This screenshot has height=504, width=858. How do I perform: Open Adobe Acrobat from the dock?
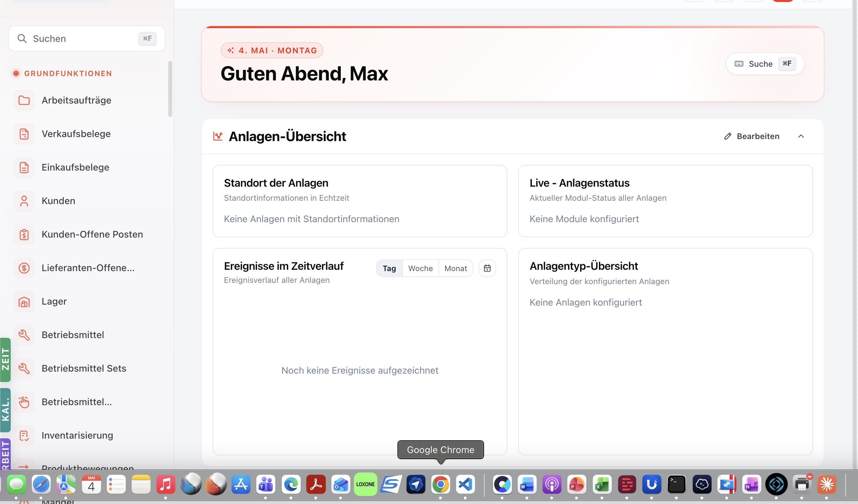(316, 484)
